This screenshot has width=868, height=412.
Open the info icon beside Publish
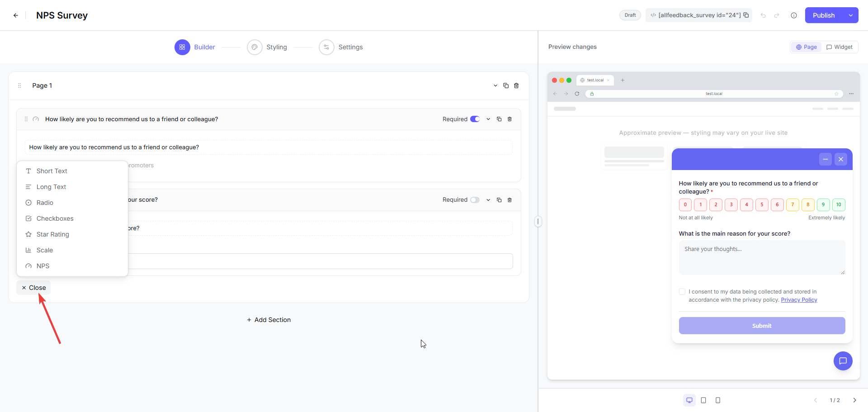click(x=794, y=15)
